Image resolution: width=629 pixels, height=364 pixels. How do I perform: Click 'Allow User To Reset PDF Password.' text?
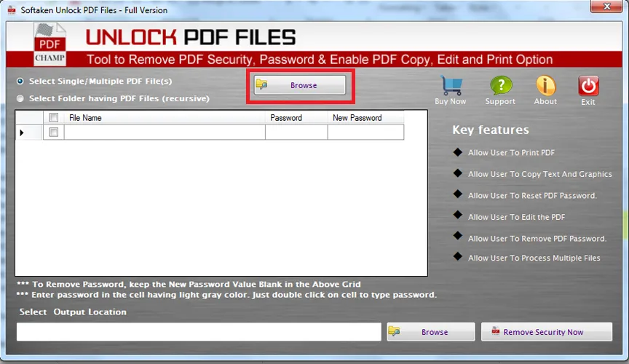point(532,195)
